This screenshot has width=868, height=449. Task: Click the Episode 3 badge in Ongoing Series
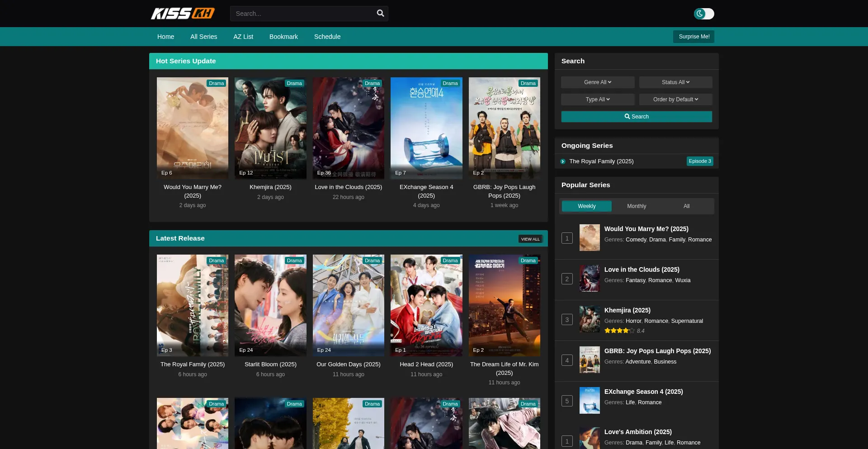(699, 161)
